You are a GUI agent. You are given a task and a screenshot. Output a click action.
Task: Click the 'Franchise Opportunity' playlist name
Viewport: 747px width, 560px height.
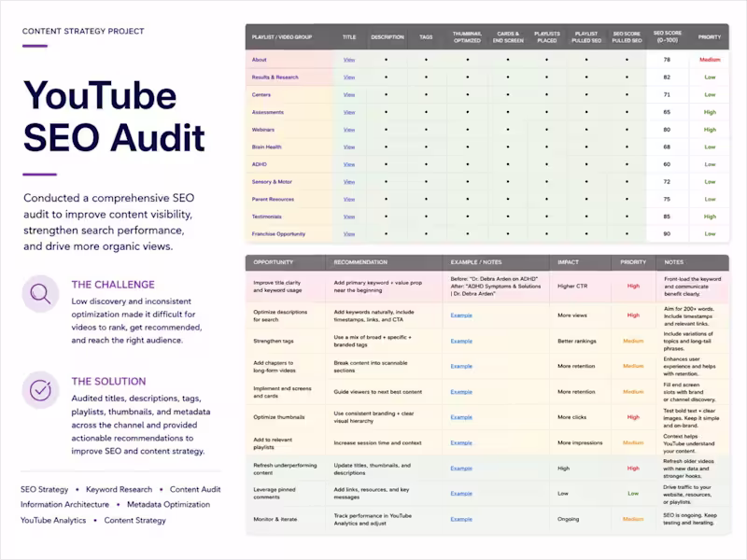point(278,234)
